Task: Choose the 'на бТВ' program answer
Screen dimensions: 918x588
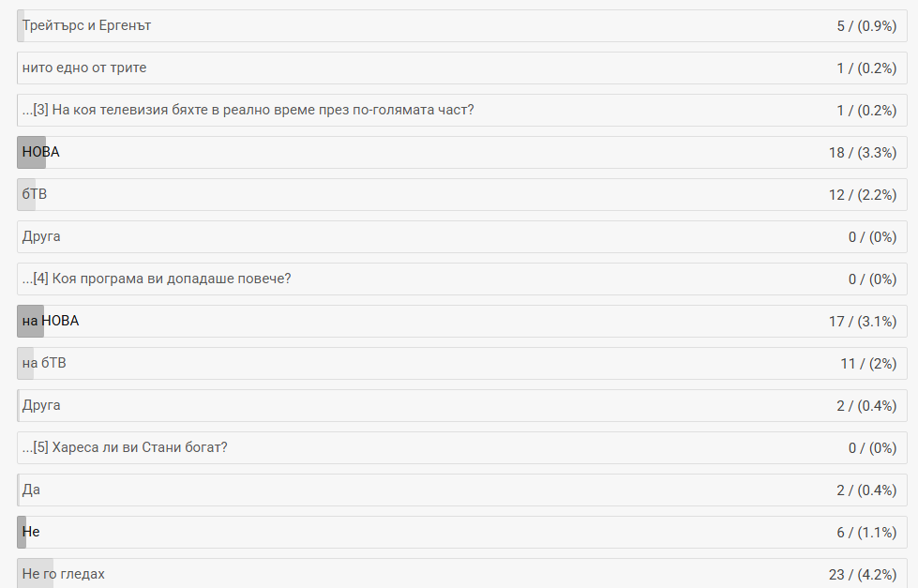Action: (x=44, y=363)
